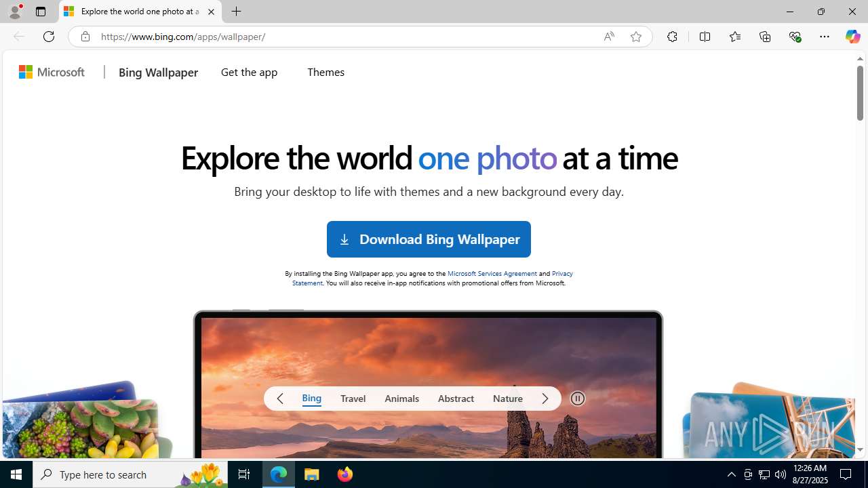868x488 pixels.
Task: Open the Windows Start menu
Action: [16, 474]
